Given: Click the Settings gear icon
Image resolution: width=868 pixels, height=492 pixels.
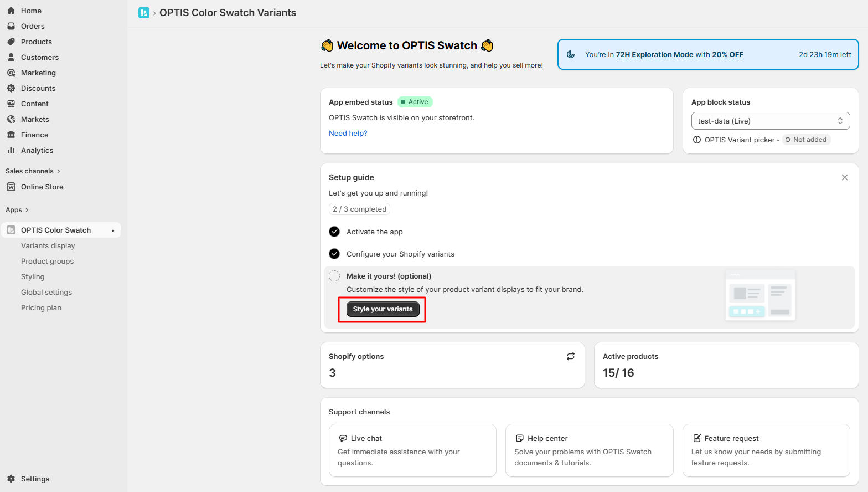Looking at the screenshot, I should [11, 479].
